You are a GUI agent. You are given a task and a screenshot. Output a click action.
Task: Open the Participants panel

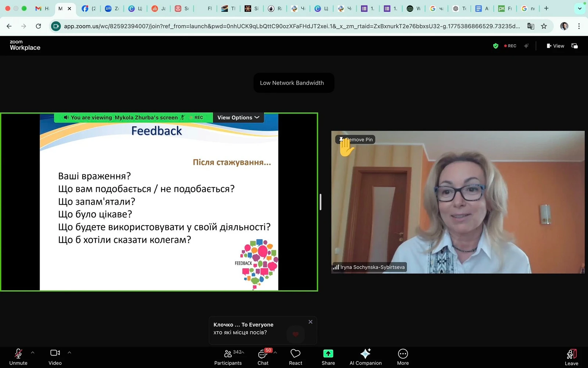[228, 357]
